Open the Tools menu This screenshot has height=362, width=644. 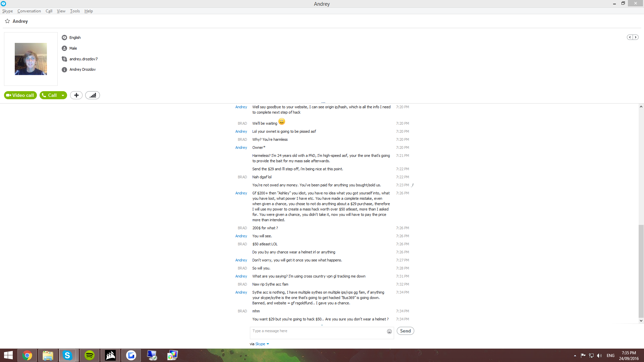pos(75,11)
